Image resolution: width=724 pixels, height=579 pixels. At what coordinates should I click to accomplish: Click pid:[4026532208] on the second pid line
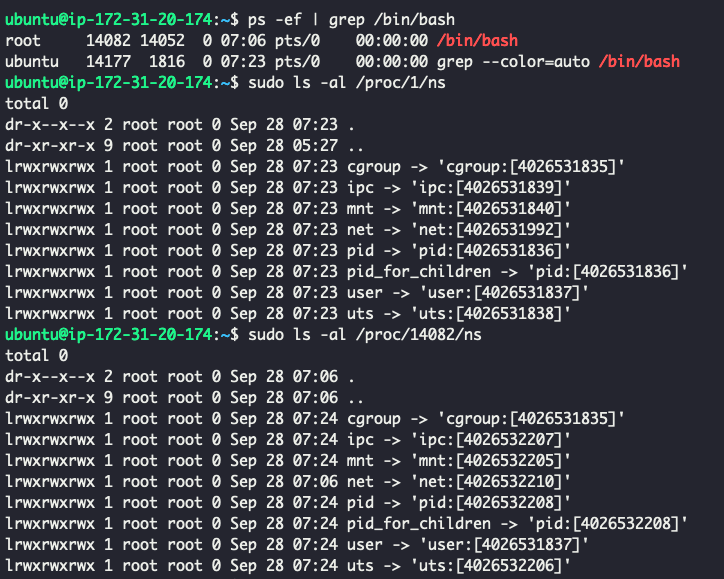(490, 502)
